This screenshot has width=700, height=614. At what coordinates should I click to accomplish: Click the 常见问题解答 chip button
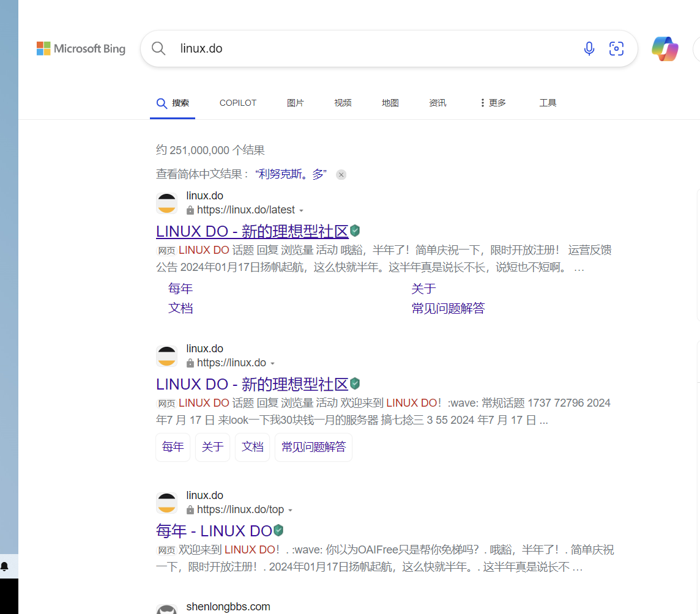click(313, 447)
